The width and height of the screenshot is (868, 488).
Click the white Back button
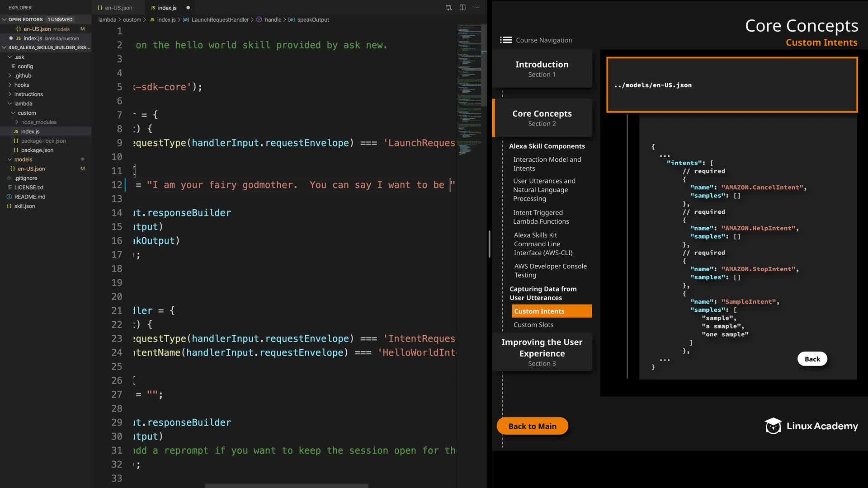[x=812, y=359]
